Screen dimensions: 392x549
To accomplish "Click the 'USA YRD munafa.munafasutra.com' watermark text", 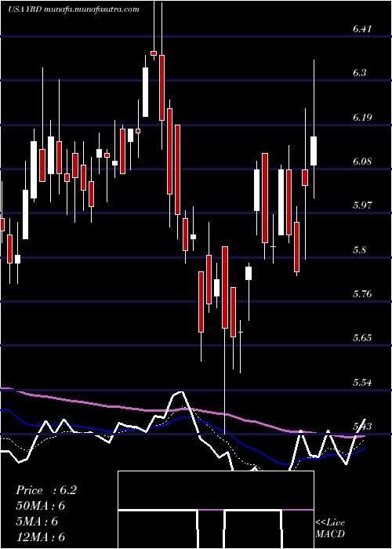I will click(74, 9).
